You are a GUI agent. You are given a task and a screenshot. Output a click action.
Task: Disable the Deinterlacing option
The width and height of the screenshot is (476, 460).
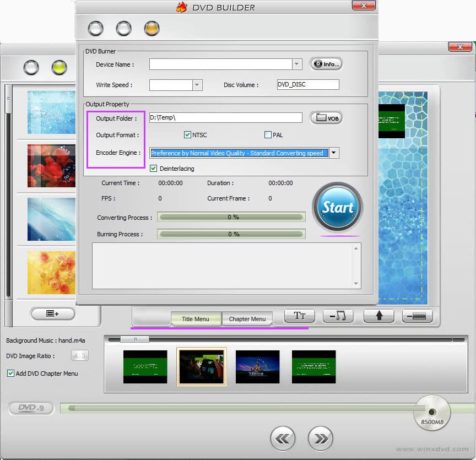click(x=153, y=169)
